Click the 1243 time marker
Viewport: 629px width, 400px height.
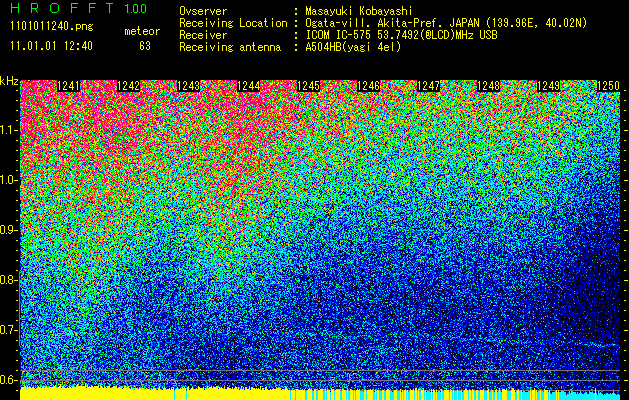[189, 86]
